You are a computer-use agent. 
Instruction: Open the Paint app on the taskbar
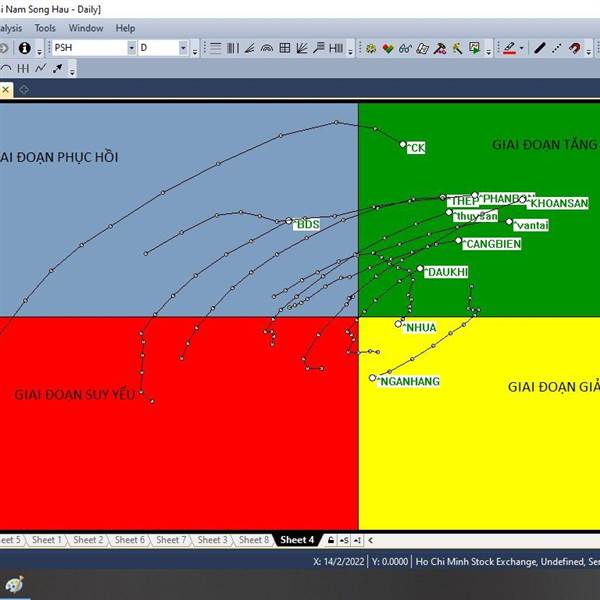tap(15, 584)
